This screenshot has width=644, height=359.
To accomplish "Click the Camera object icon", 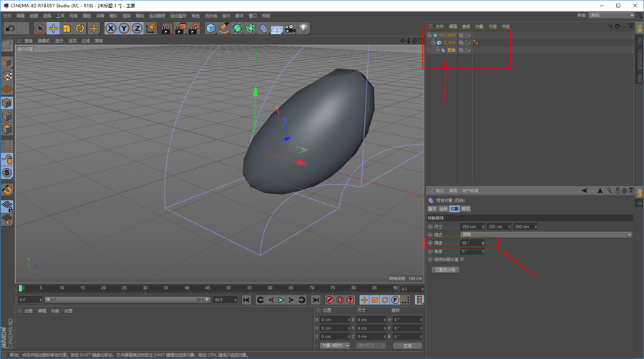I will (x=290, y=29).
